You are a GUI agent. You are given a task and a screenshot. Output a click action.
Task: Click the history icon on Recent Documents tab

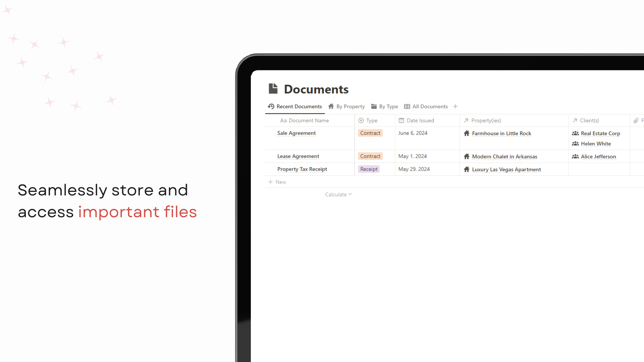(x=271, y=106)
